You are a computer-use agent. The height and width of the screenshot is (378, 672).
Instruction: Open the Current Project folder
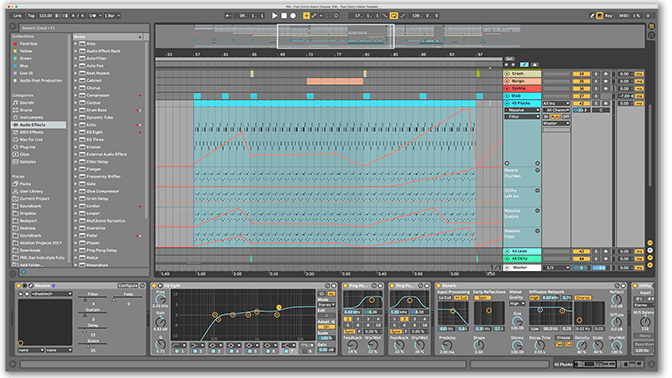(34, 198)
